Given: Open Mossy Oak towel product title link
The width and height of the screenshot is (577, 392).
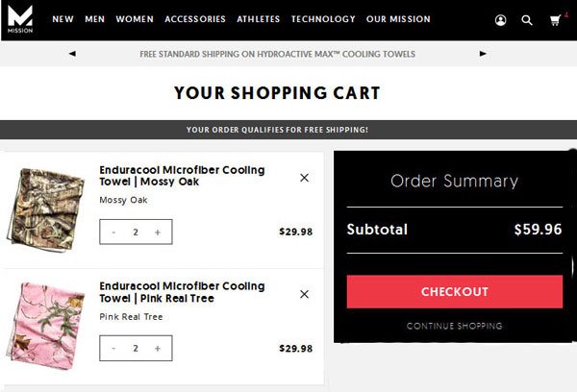Looking at the screenshot, I should (182, 176).
